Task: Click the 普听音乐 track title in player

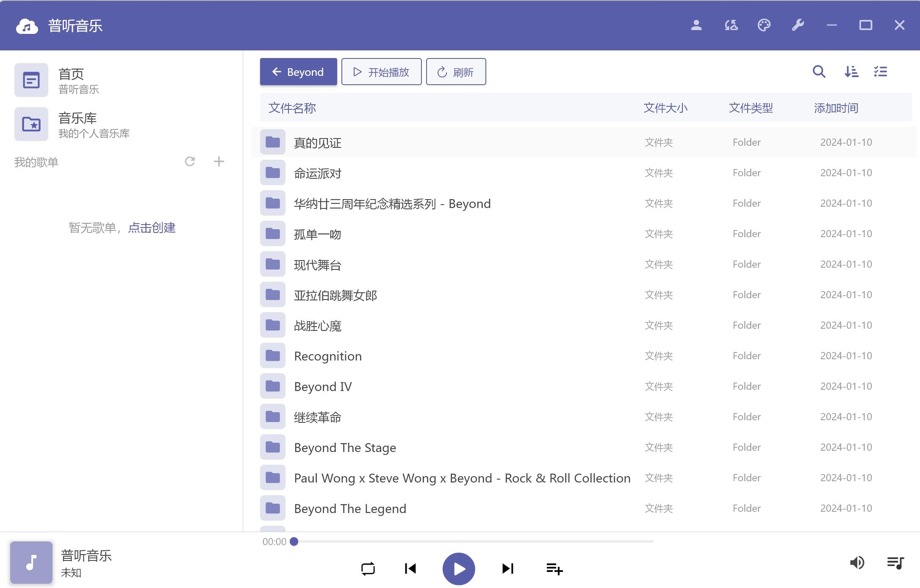Action: 86,556
